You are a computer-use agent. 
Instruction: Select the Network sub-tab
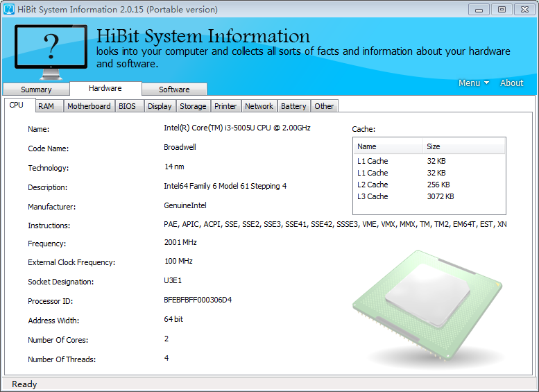(x=259, y=106)
